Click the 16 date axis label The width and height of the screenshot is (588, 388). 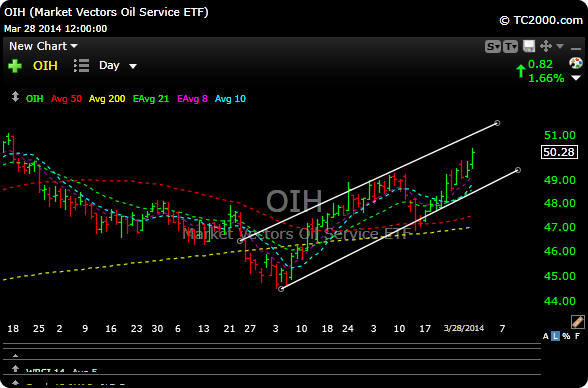pyautogui.click(x=111, y=329)
